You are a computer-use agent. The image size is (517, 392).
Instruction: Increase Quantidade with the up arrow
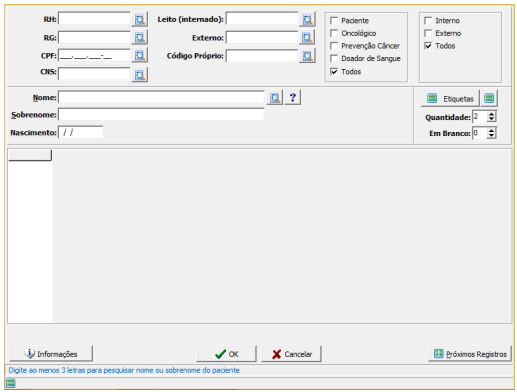[491, 114]
